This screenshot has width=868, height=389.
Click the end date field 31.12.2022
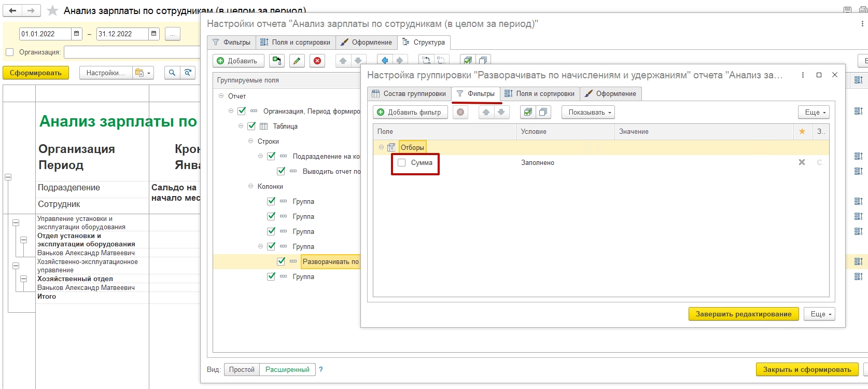pyautogui.click(x=122, y=34)
